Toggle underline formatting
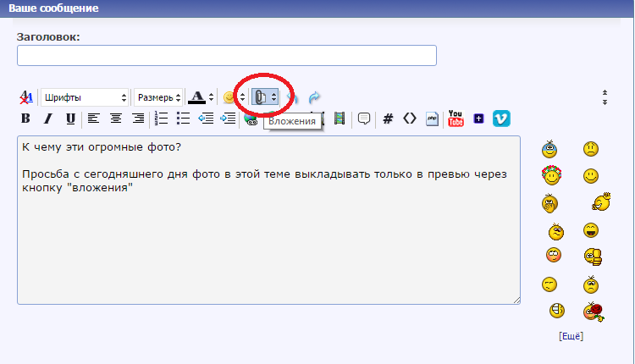Viewport: 635px width, 364px height. pyautogui.click(x=70, y=119)
